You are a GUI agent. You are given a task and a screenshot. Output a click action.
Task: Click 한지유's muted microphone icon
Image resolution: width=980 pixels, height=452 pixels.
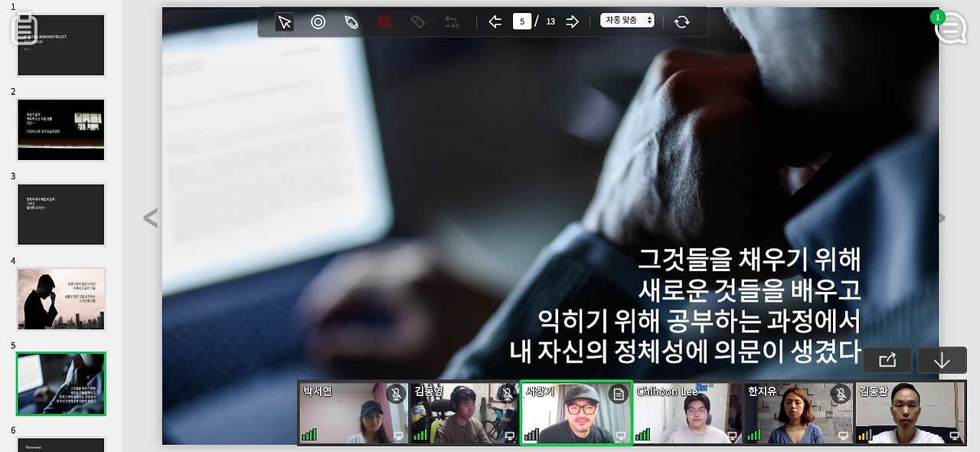(x=841, y=394)
